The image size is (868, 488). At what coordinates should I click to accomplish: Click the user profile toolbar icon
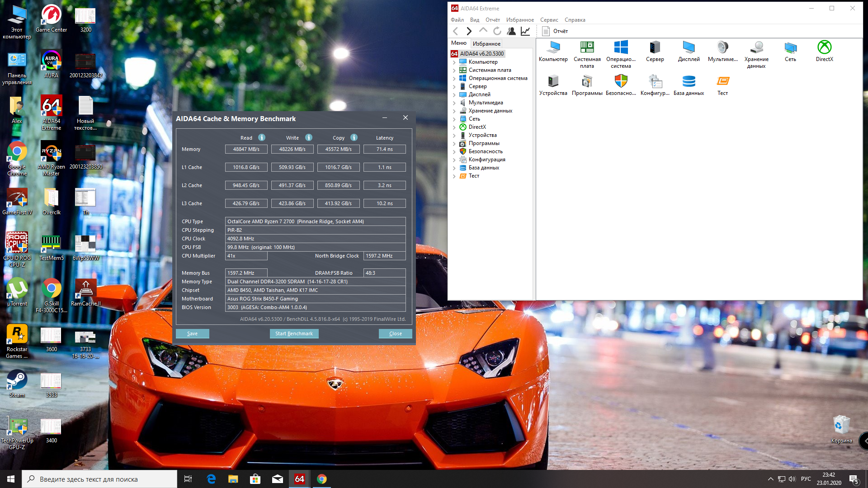[511, 31]
